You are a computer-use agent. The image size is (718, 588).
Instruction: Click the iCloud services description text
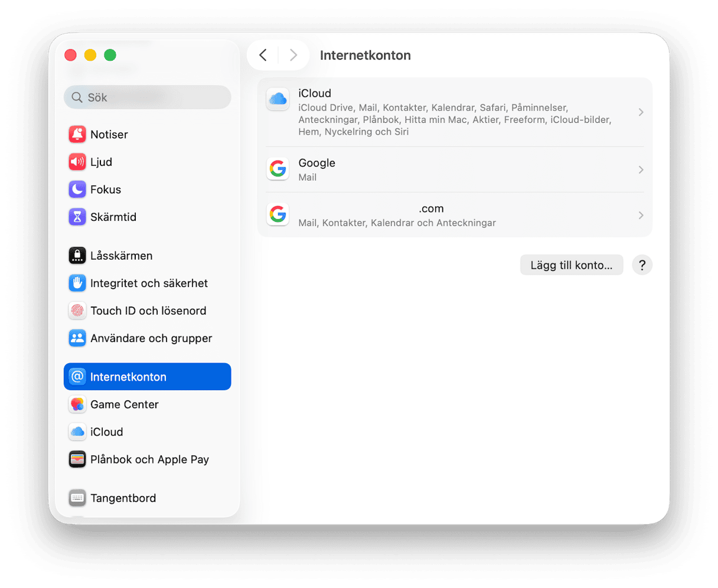[455, 120]
